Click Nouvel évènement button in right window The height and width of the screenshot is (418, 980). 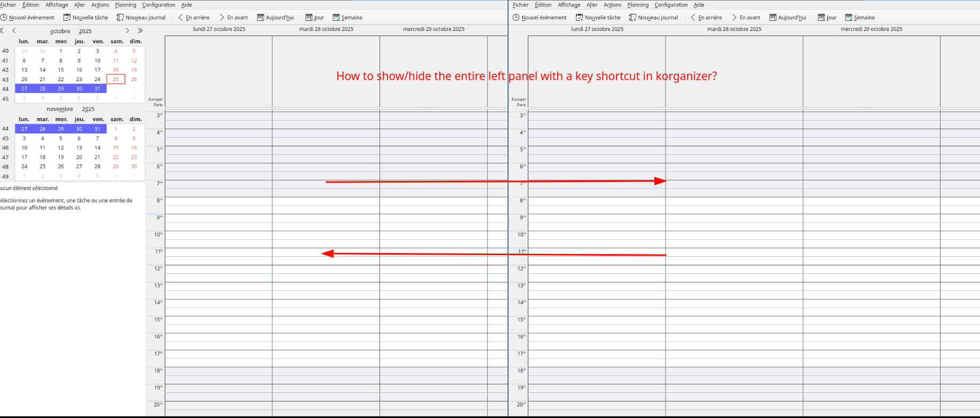pos(540,18)
